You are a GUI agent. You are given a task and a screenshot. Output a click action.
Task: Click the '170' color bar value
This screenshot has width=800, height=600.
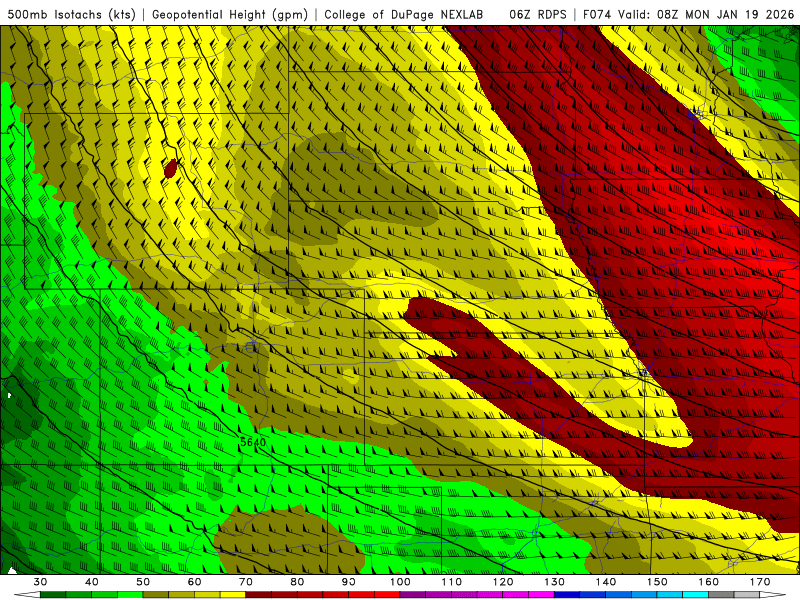760,582
